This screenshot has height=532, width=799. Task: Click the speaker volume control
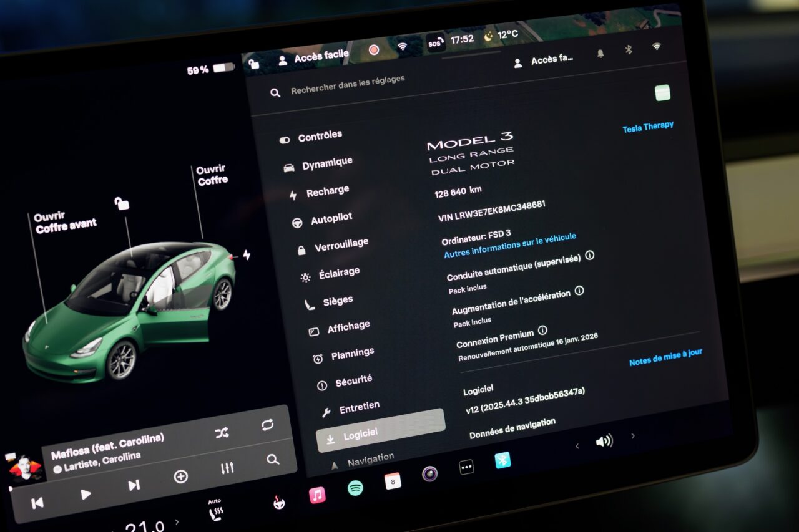[604, 441]
